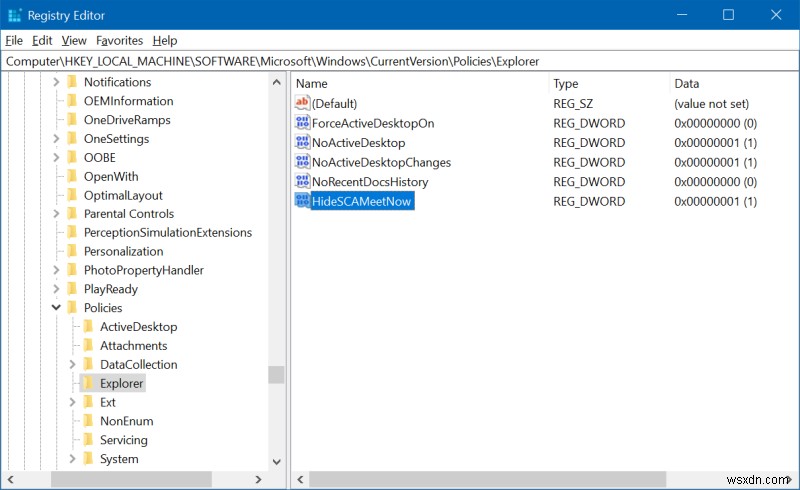Click the NoActiveDesktop DWORD icon

click(x=302, y=142)
